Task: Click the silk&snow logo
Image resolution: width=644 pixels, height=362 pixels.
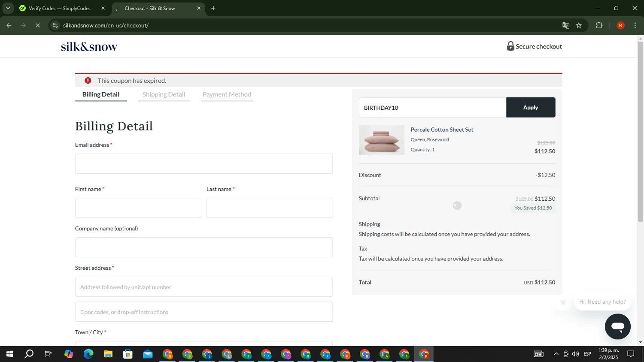Action: [89, 46]
